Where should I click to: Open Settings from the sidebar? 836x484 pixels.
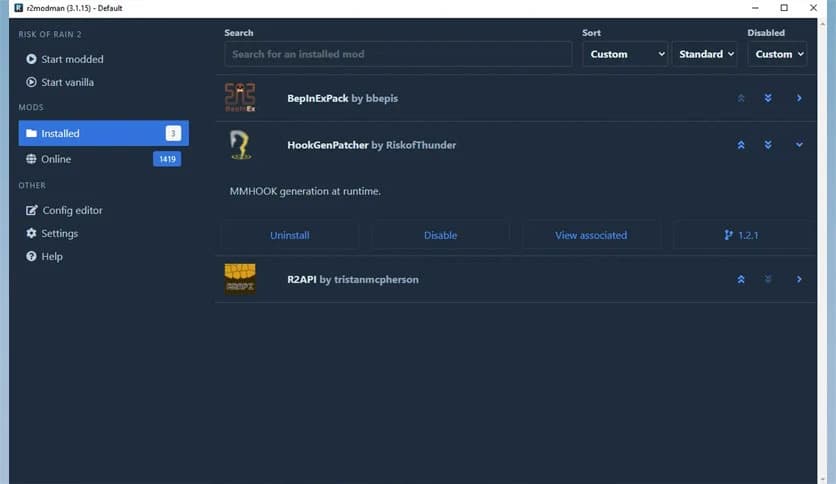[59, 233]
